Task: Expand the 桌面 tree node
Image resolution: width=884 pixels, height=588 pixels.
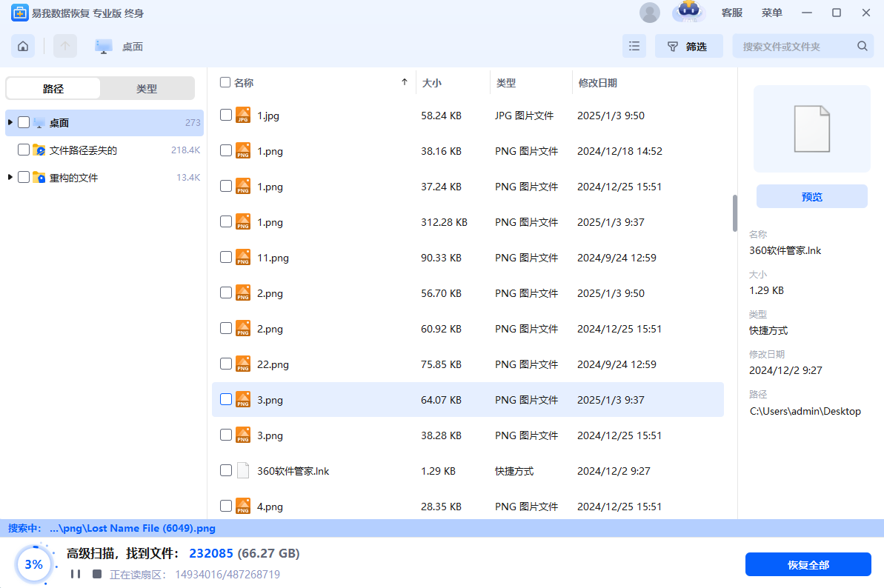Action: [x=10, y=122]
